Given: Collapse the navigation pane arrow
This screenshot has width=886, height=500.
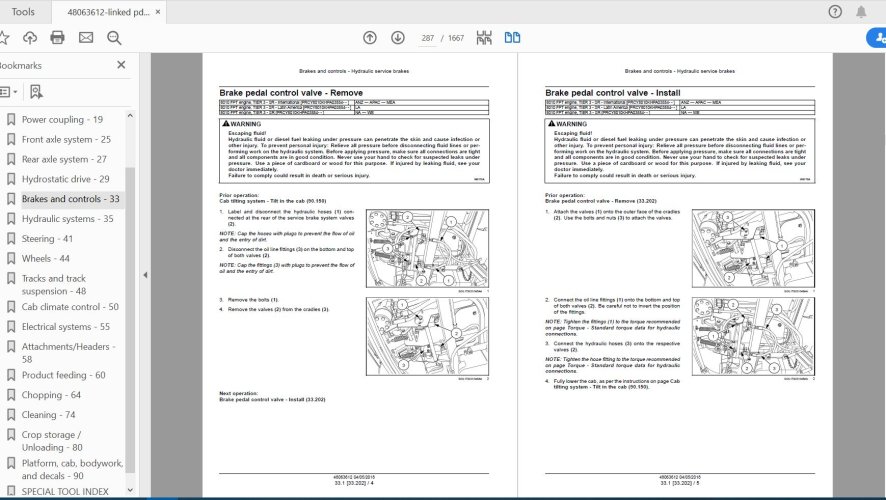Looking at the screenshot, I should (145, 275).
